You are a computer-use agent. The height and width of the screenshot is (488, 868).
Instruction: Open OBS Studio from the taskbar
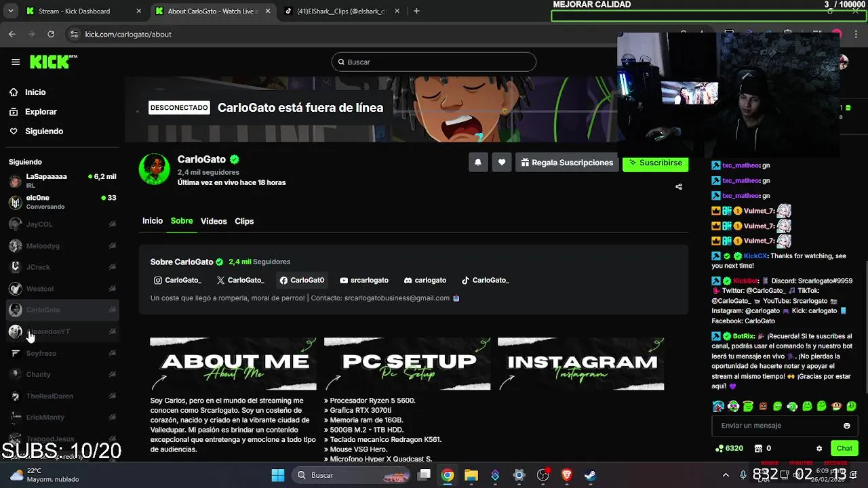(543, 475)
